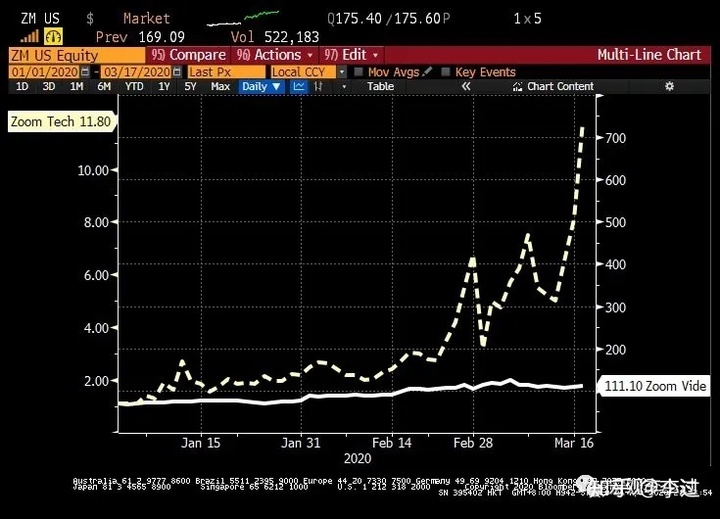720x519 pixels.
Task: Open chart settings gear icon
Action: 669,87
